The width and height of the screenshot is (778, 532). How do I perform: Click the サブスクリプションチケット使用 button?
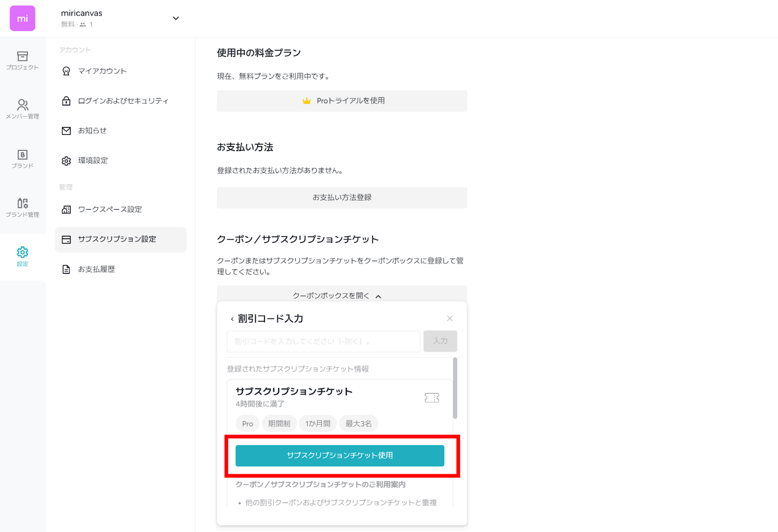pos(340,456)
